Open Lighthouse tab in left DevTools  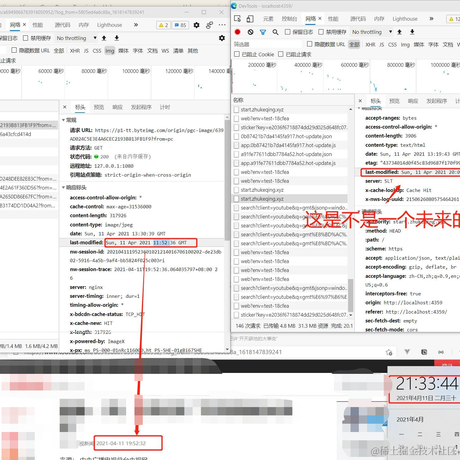[x=109, y=25]
